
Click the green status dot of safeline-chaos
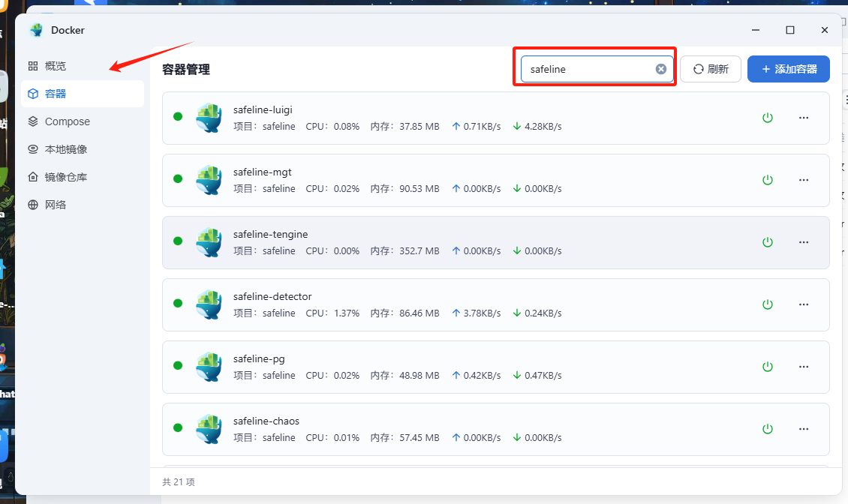pos(178,427)
